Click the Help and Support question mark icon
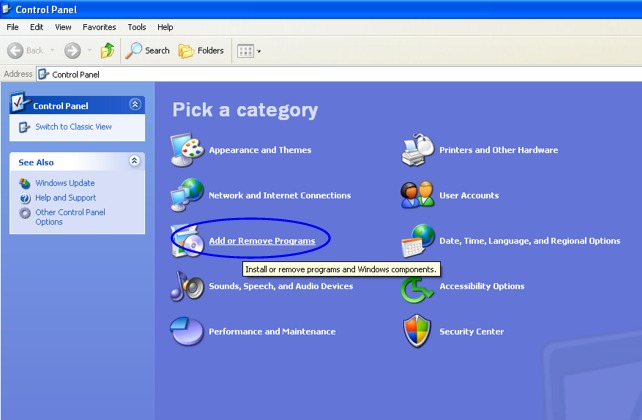642x420 pixels. [25, 198]
